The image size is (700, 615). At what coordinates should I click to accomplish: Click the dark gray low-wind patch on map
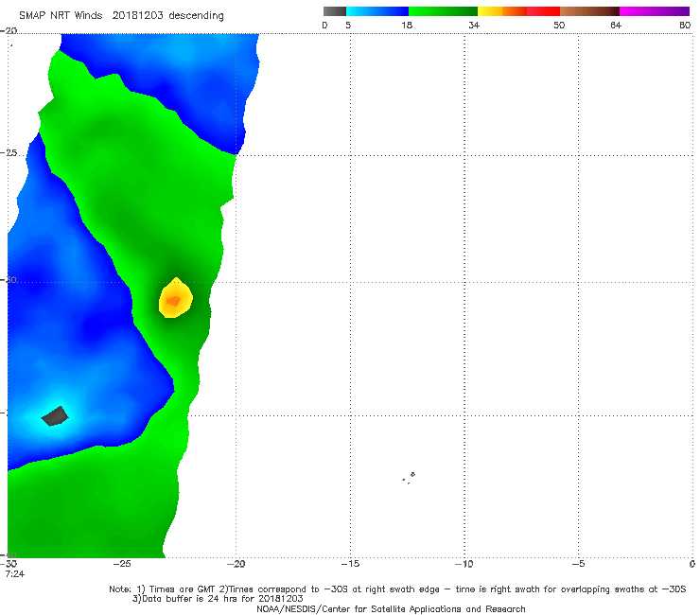click(x=55, y=415)
